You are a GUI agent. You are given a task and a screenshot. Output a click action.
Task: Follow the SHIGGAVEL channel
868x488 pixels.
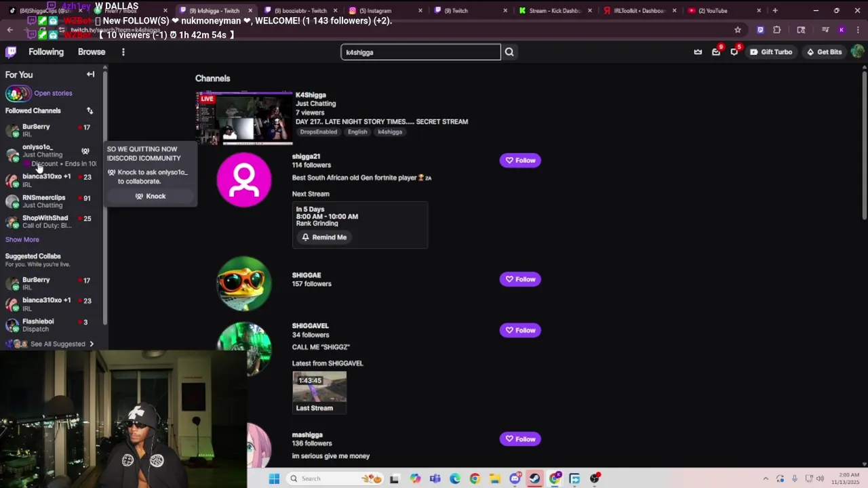[520, 330]
